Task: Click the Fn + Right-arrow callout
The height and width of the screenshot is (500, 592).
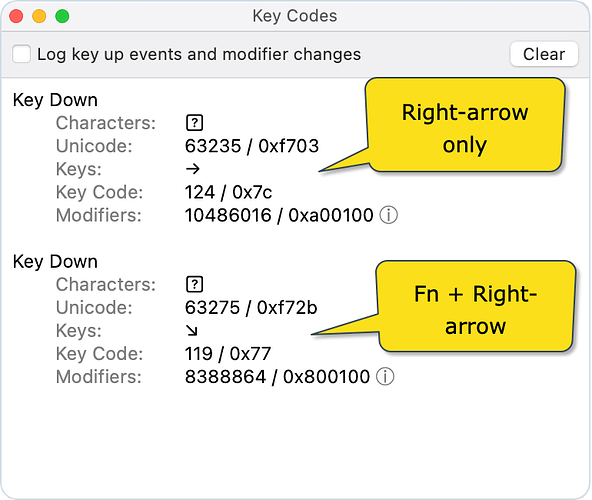Action: 475,307
